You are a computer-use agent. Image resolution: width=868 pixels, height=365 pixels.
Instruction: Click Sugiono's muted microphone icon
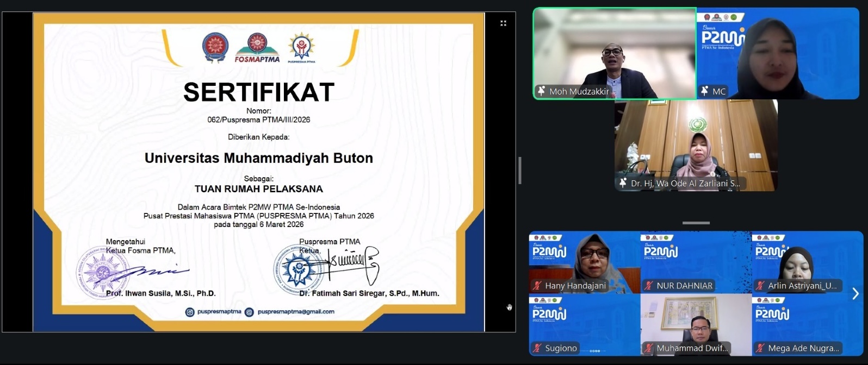click(x=537, y=348)
